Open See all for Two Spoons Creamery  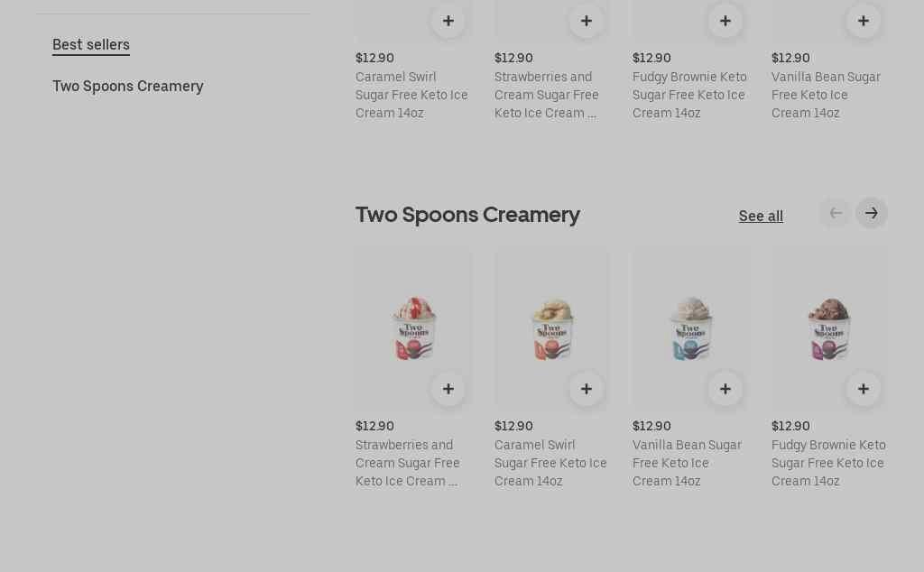click(761, 217)
